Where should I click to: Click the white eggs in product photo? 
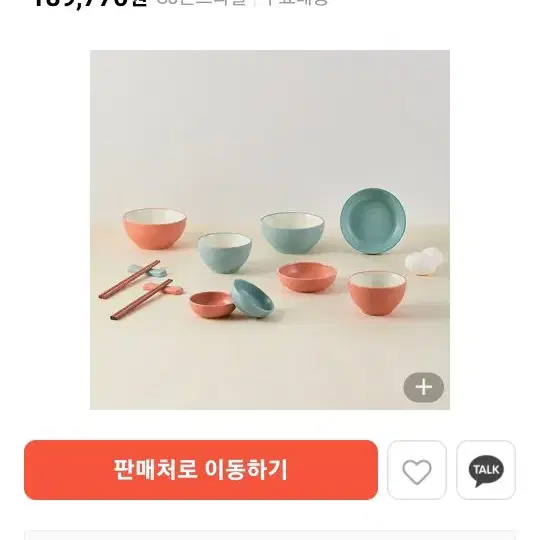click(424, 261)
